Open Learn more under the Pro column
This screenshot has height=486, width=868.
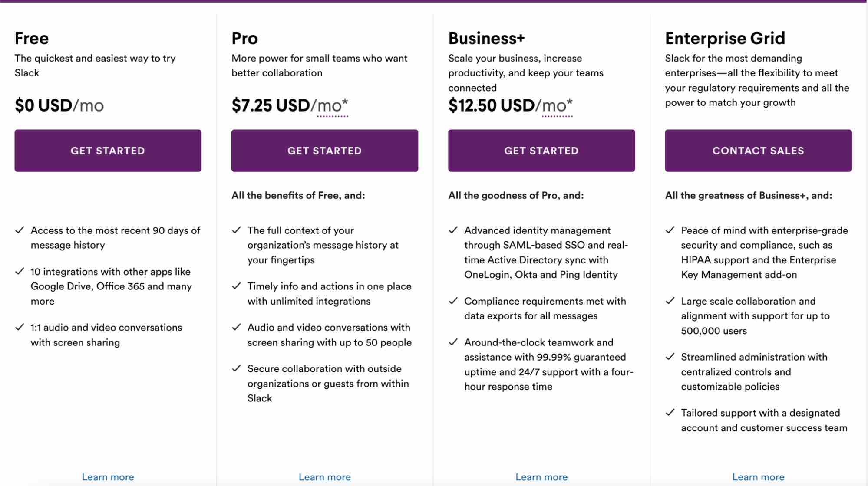[324, 476]
